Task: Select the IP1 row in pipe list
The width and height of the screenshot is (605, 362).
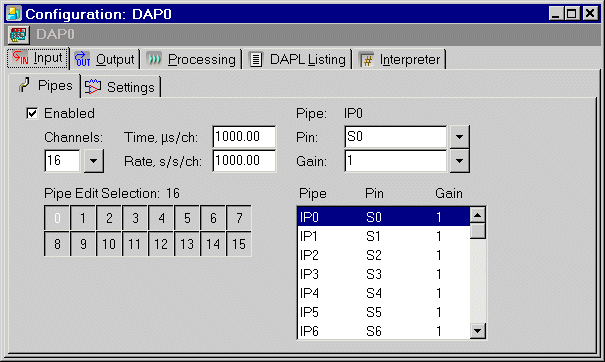Action: tap(384, 236)
